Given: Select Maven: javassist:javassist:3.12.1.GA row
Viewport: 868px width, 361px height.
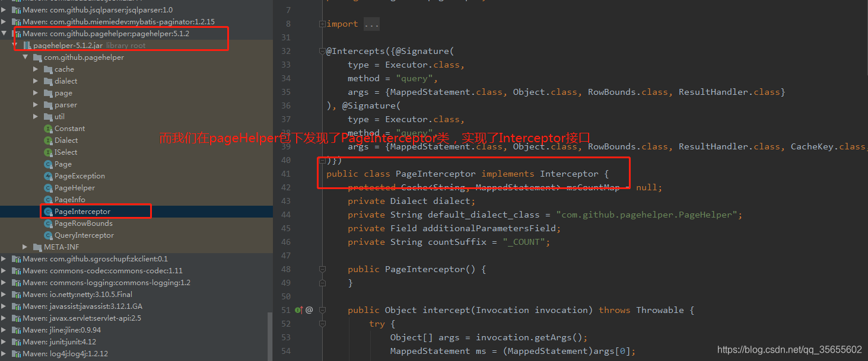Looking at the screenshot, I should 136,306.
